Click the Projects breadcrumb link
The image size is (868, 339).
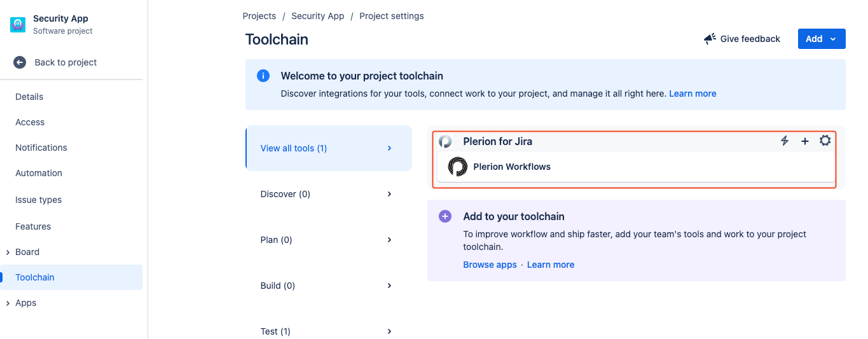pos(259,16)
